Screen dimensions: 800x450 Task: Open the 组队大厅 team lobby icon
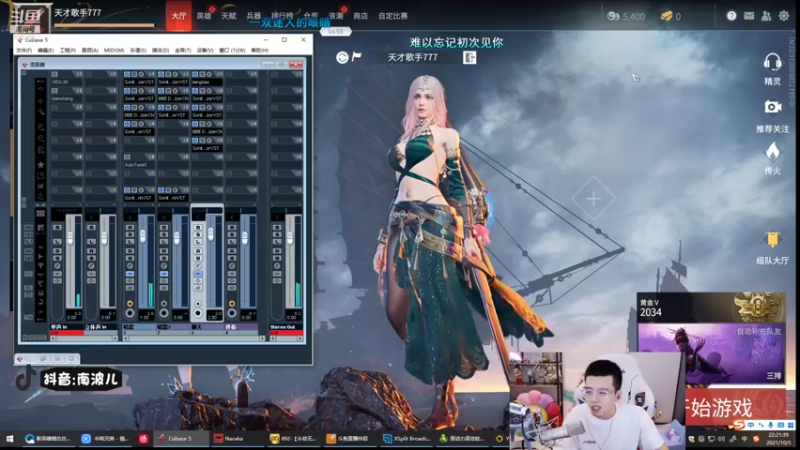[x=772, y=240]
